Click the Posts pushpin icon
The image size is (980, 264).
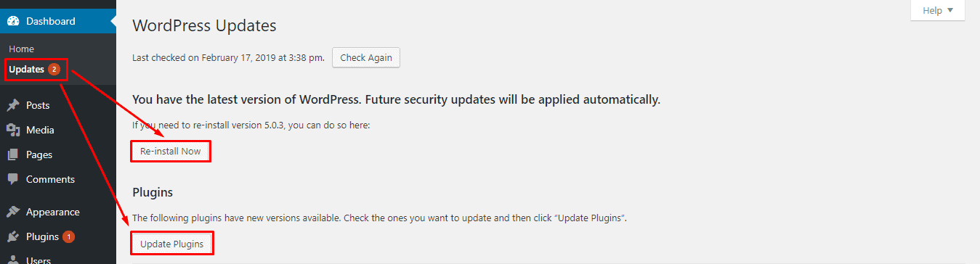13,105
